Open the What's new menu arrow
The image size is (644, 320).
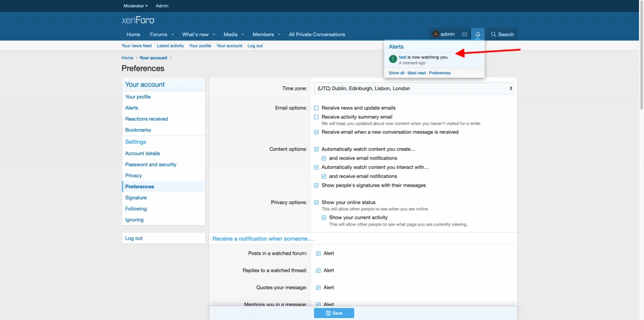pos(214,35)
